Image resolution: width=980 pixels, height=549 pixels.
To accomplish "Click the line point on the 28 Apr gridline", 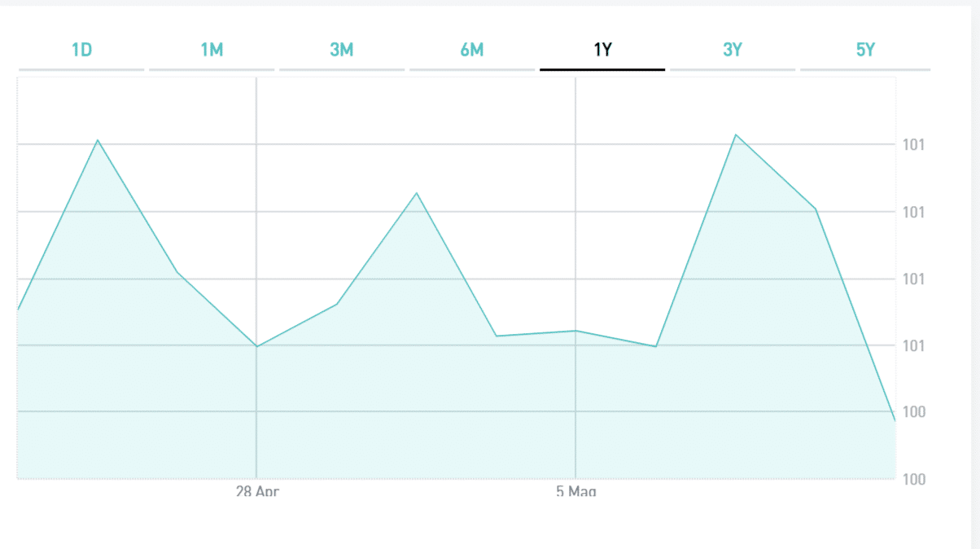I will point(256,347).
